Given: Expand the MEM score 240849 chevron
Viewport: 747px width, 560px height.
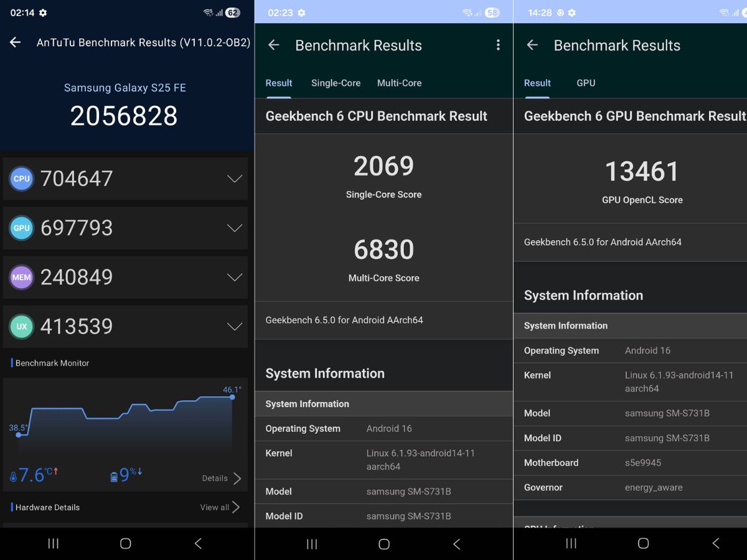Looking at the screenshot, I should [235, 278].
